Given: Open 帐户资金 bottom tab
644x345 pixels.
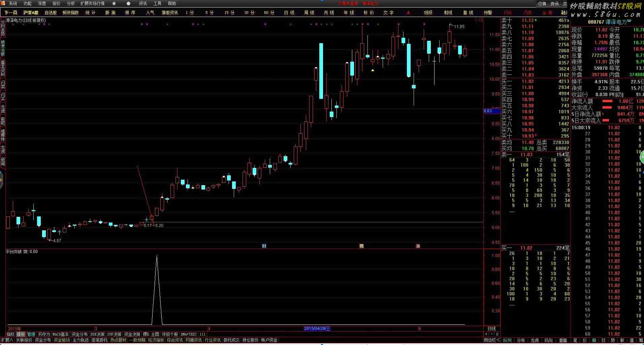Looking at the screenshot, I should coord(269,340).
